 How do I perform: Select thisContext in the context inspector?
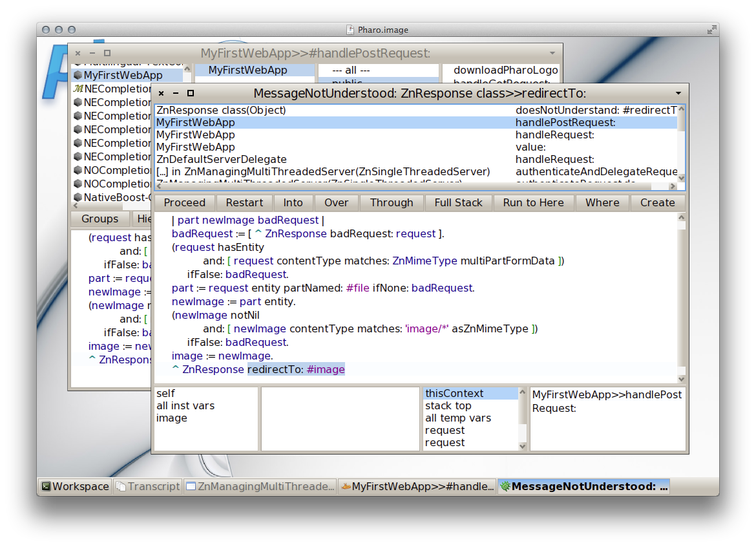(470, 394)
